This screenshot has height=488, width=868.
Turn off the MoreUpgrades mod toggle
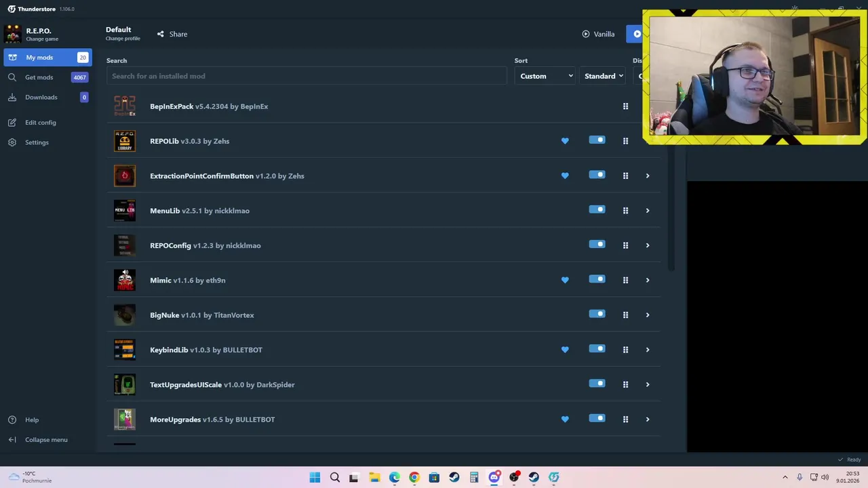pos(597,418)
